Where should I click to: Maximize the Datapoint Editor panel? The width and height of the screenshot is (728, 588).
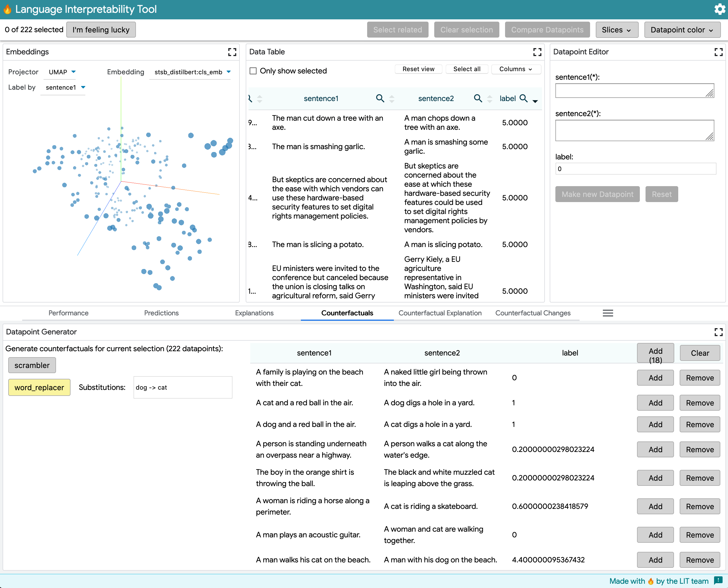click(718, 52)
